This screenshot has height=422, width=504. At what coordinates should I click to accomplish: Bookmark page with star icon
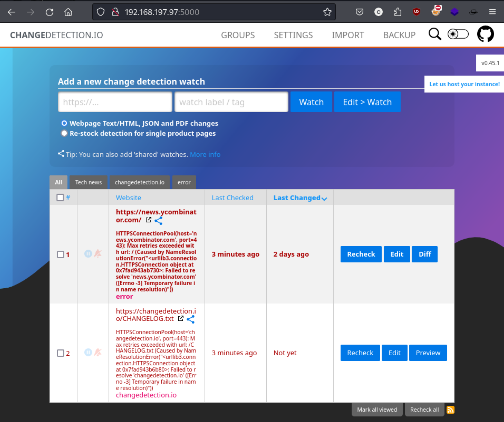pyautogui.click(x=327, y=12)
